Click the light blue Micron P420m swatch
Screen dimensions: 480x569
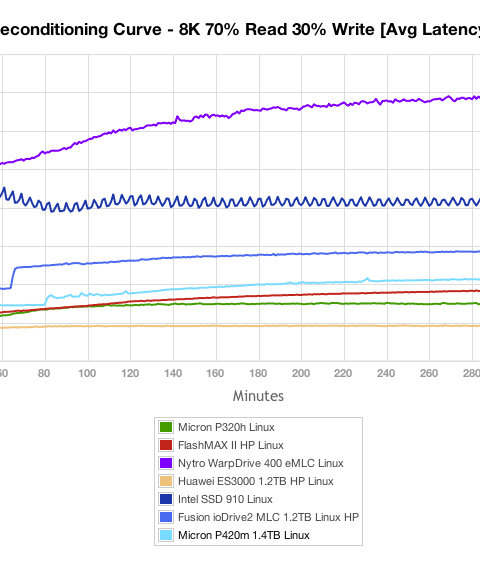166,535
